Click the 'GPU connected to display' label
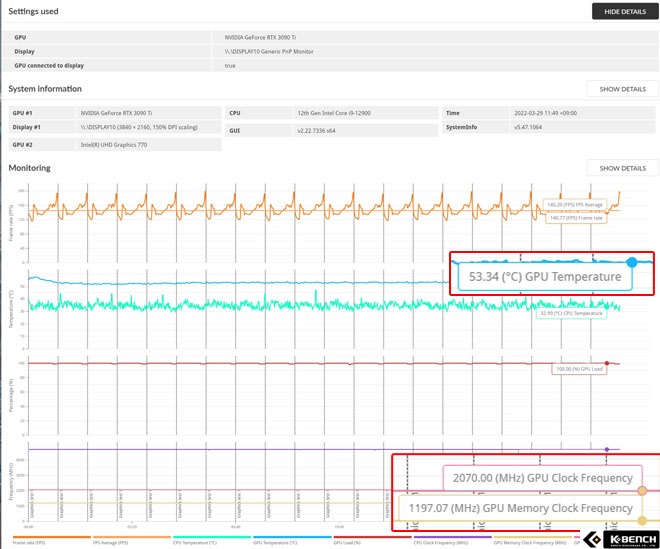 point(49,66)
